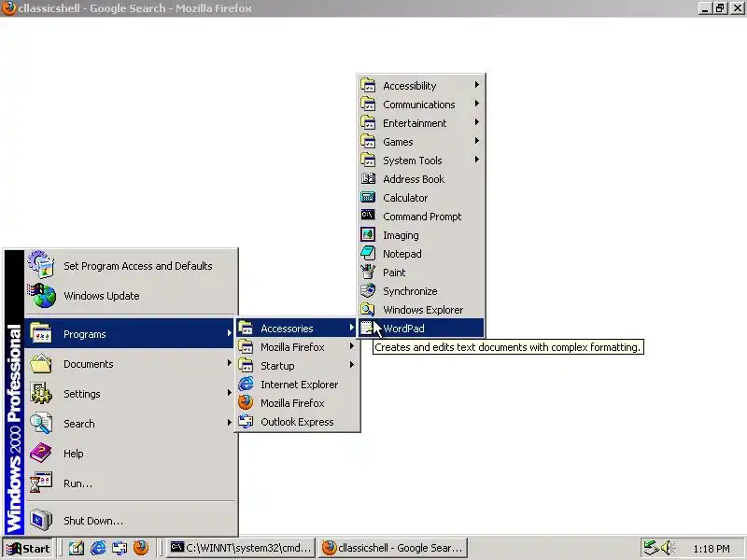This screenshot has height=560, width=747.
Task: Click the Notepad label
Action: click(402, 254)
